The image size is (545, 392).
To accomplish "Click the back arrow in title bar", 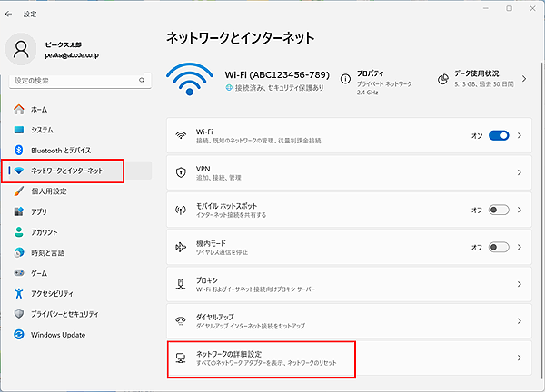I will pos(9,14).
